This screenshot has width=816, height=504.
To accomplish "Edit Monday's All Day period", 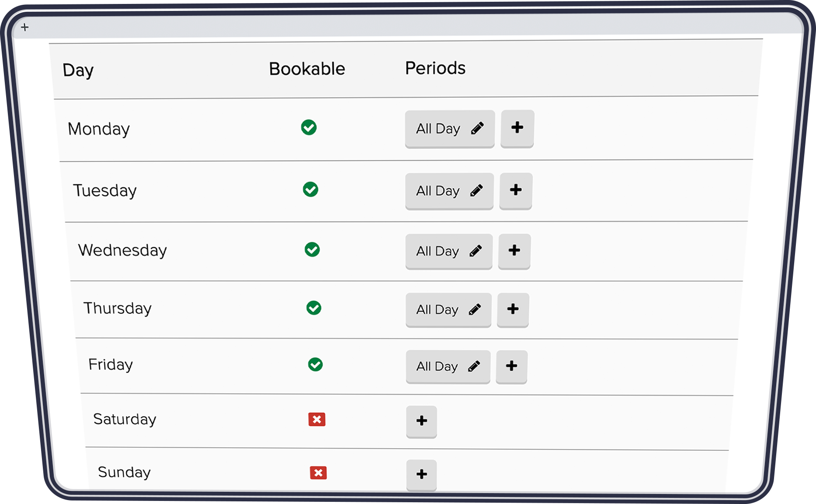I will point(477,128).
